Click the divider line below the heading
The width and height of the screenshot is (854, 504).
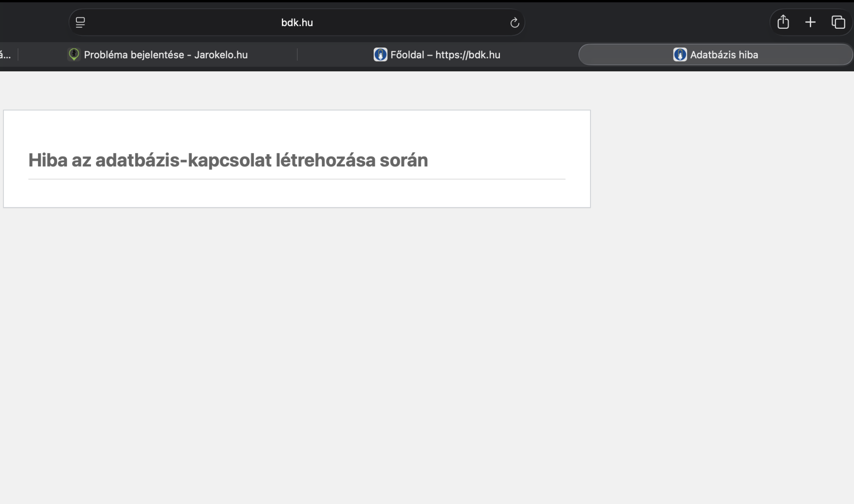(296, 179)
